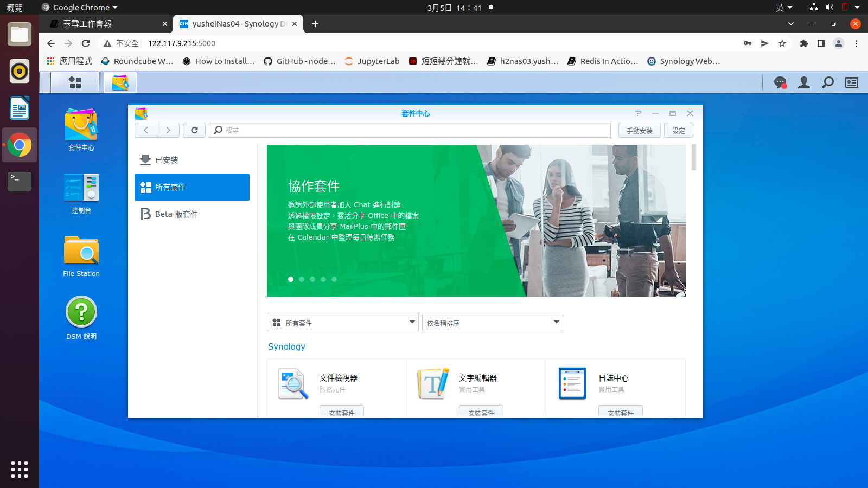The image size is (868, 488).
Task: Refresh the Package Center list
Action: pyautogui.click(x=194, y=130)
